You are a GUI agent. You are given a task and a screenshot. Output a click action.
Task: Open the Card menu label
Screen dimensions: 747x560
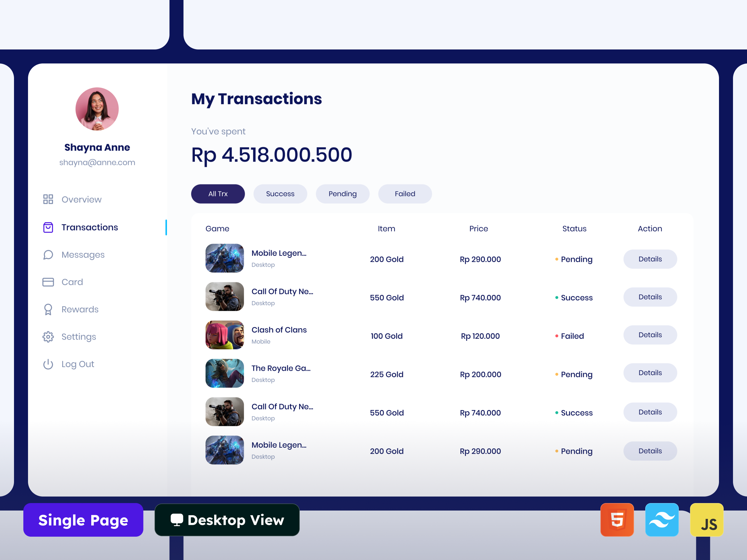pyautogui.click(x=72, y=282)
